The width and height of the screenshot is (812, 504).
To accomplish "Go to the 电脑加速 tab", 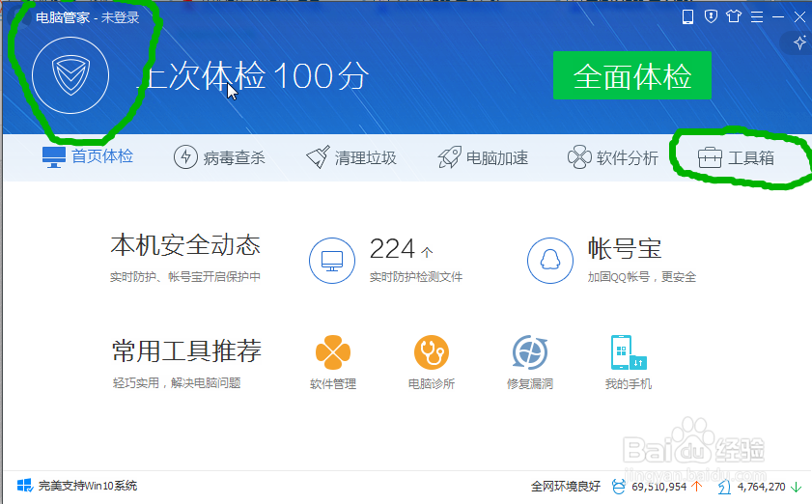I will click(483, 157).
